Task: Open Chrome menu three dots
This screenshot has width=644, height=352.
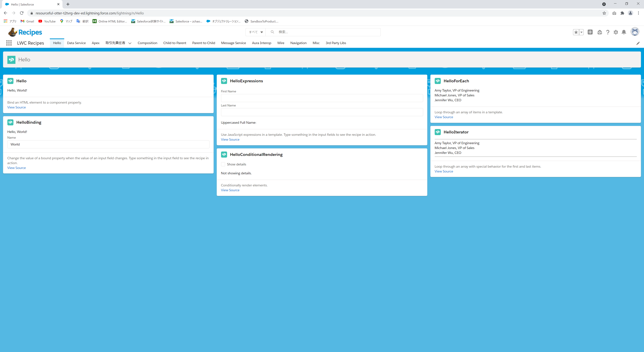Action: tap(638, 13)
